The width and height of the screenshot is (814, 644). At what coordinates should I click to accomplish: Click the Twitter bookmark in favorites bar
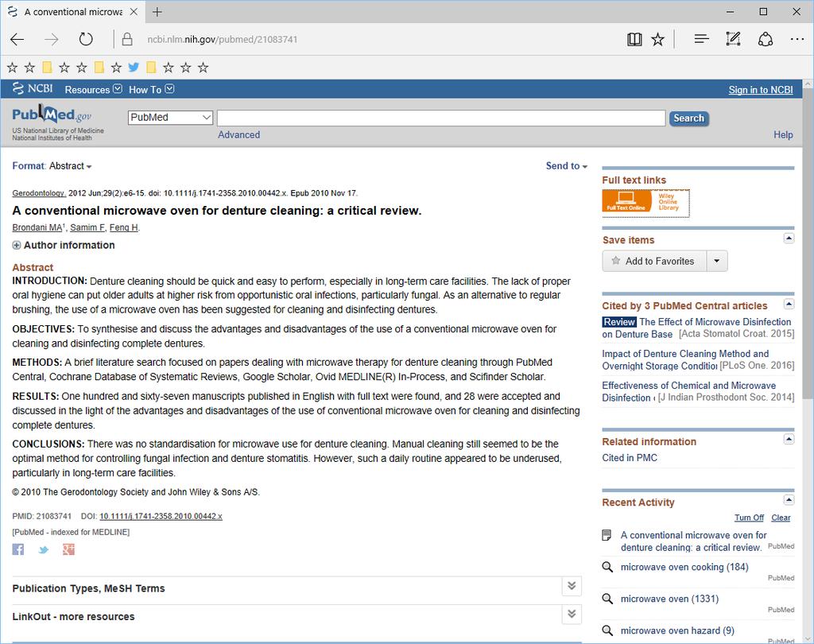134,67
